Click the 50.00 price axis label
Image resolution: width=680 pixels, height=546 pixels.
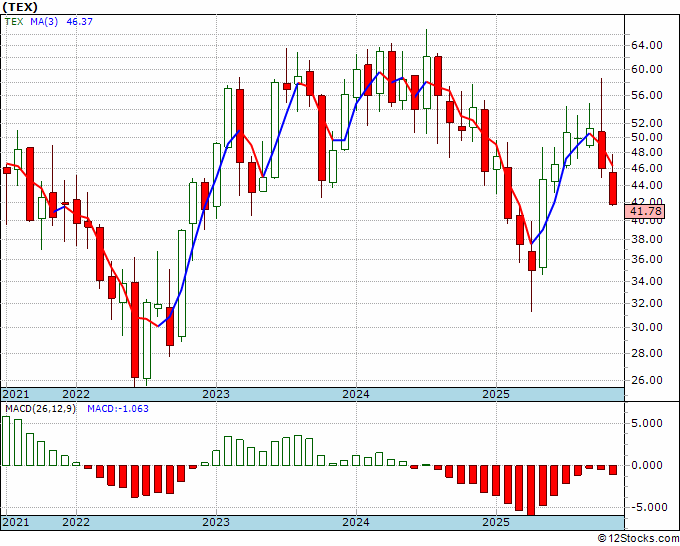646,137
